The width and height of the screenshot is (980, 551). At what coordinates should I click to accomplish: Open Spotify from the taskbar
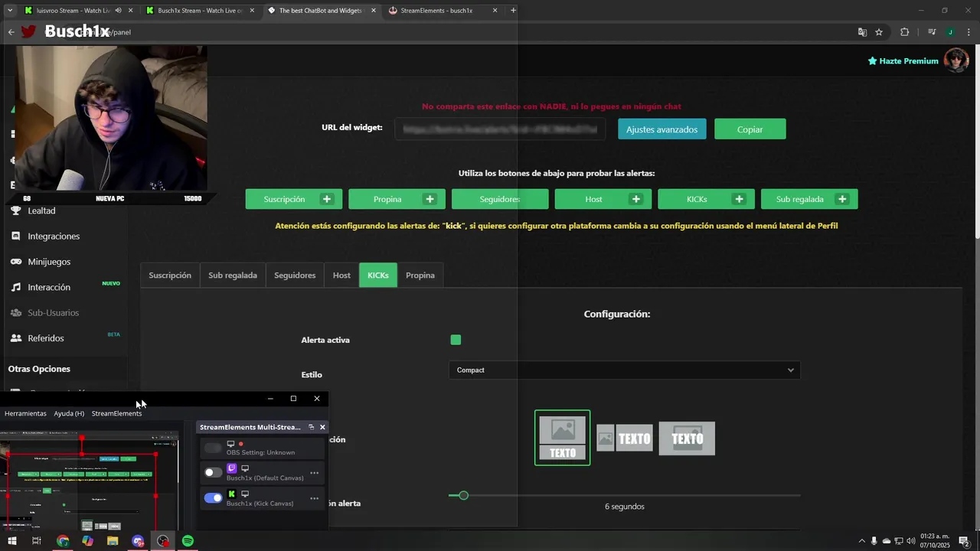coord(188,541)
